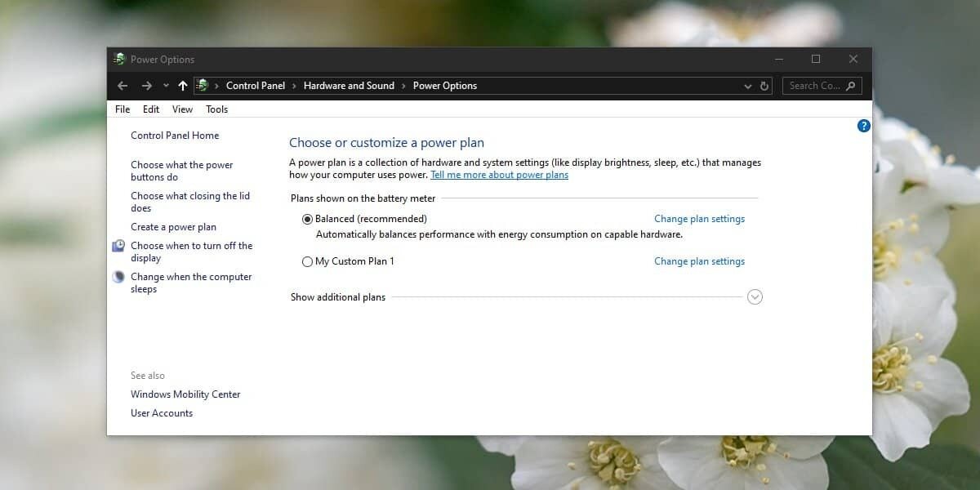Click the Power Options breadcrumb segment
980x490 pixels.
click(445, 86)
